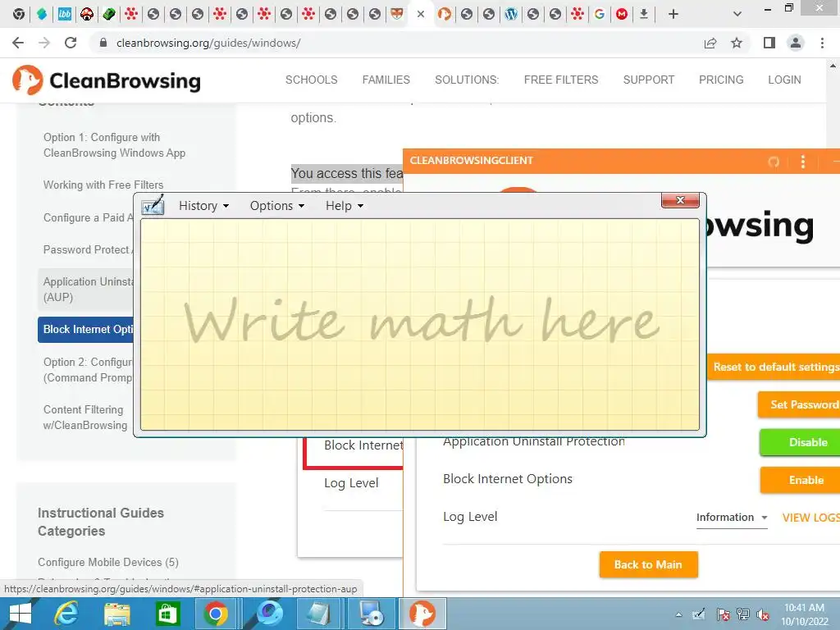
Task: Open Action Center flag tray icon
Action: [723, 614]
